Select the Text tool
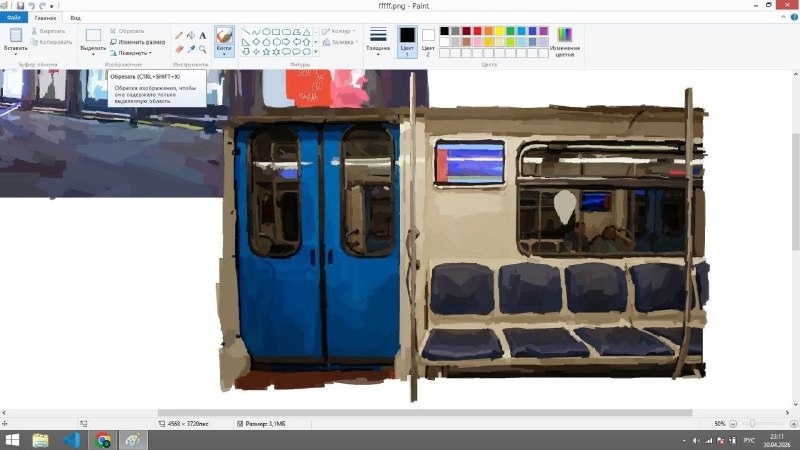The height and width of the screenshot is (450, 800). [x=203, y=35]
